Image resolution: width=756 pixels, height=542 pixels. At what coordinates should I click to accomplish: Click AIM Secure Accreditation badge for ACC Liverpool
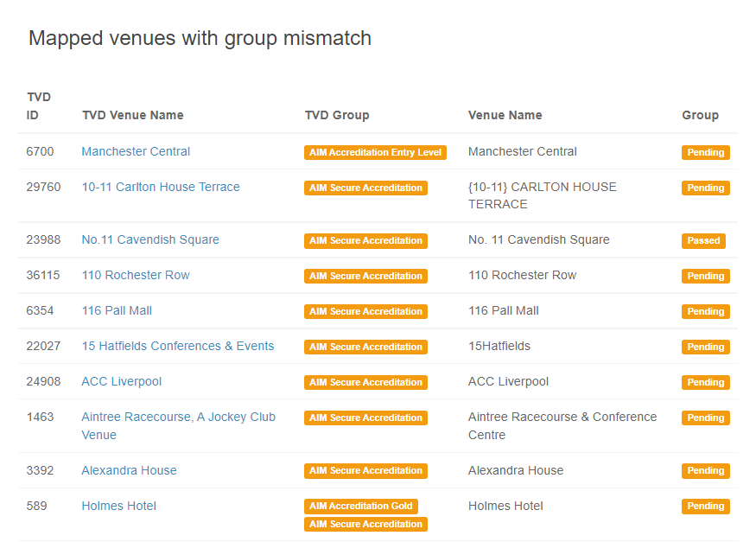365,382
